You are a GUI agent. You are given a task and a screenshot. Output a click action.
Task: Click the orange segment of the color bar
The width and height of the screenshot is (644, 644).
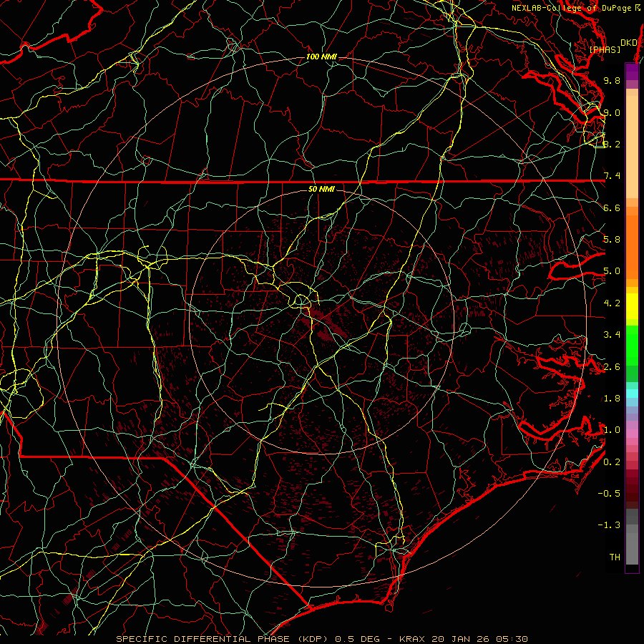tap(632, 247)
